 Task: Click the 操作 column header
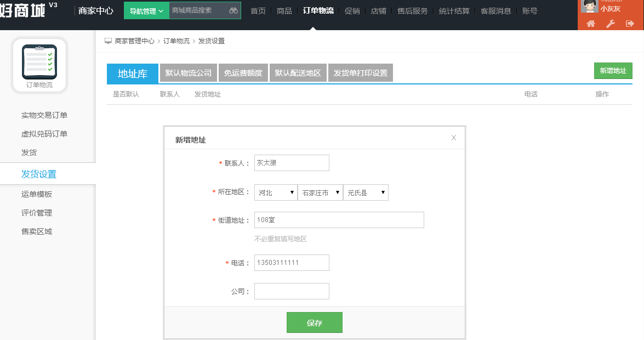[602, 94]
